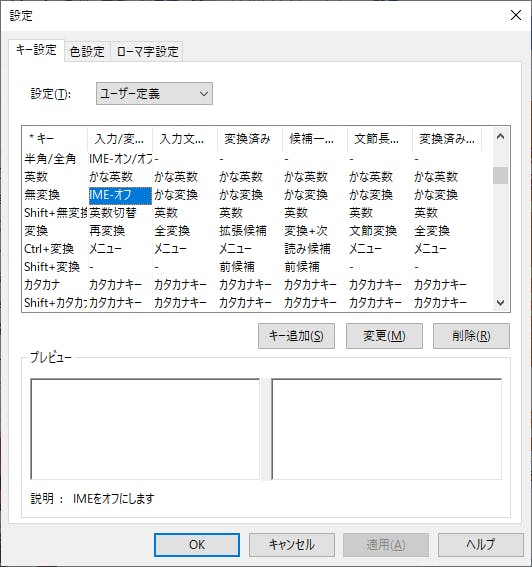Click the 変換済み... last column header
532x567 pixels.
[x=447, y=138]
